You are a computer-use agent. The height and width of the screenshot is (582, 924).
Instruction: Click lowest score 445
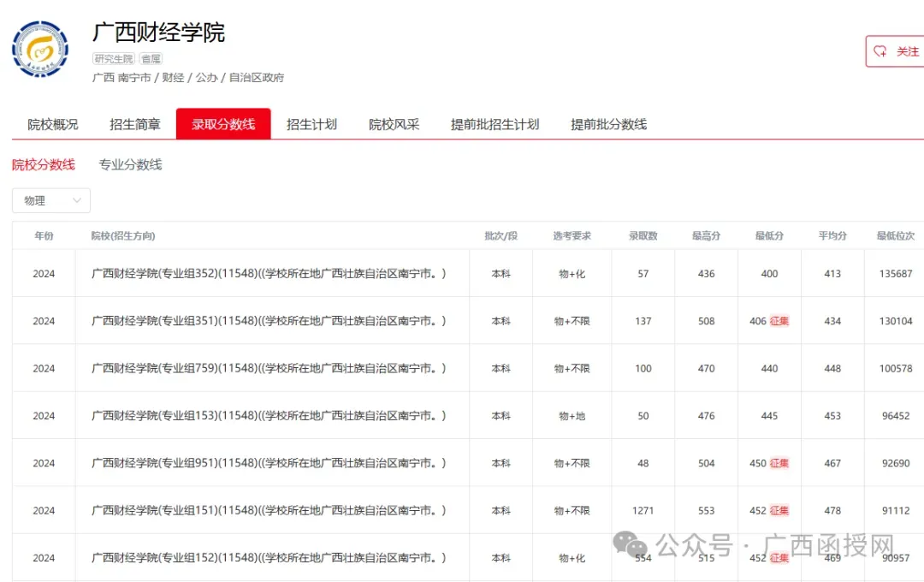click(769, 416)
